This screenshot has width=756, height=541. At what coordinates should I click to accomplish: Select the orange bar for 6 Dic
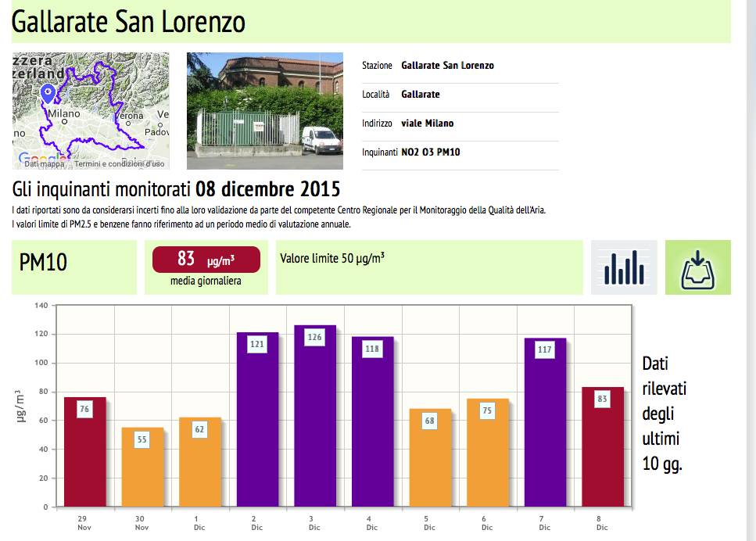487,453
